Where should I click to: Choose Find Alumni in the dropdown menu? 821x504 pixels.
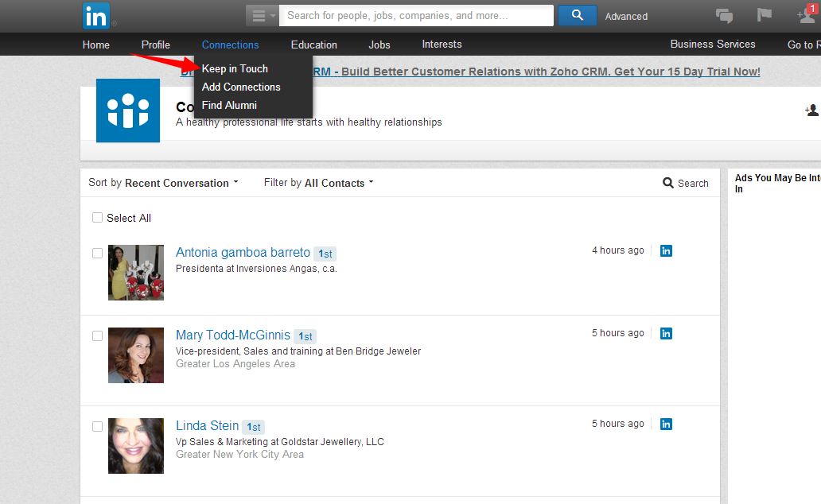click(x=229, y=106)
